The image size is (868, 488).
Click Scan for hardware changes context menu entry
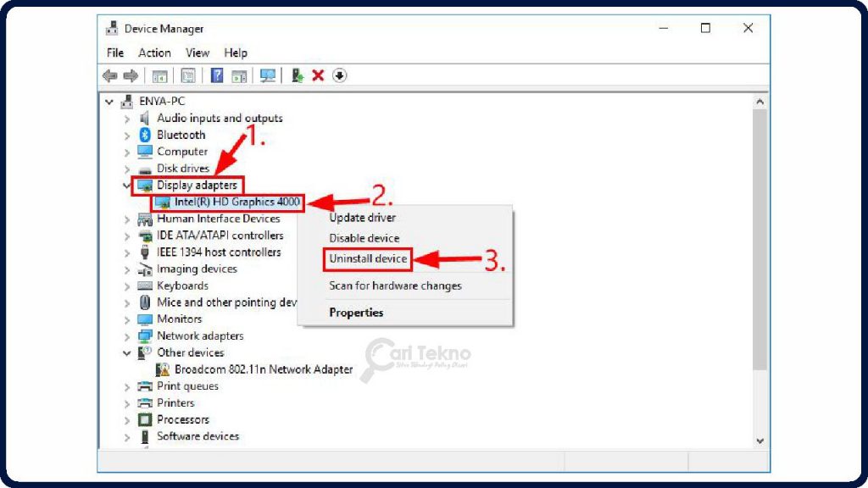point(394,286)
